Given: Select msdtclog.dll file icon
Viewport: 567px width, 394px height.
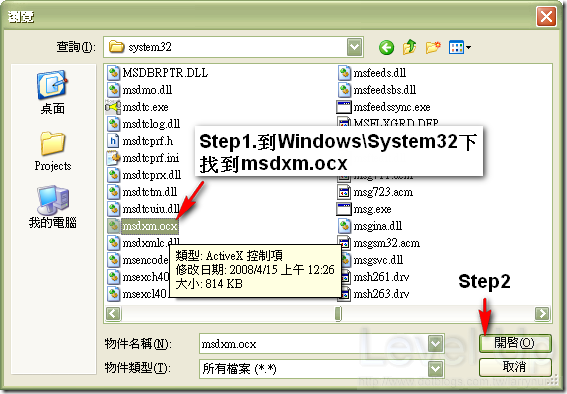Looking at the screenshot, I should [114, 124].
